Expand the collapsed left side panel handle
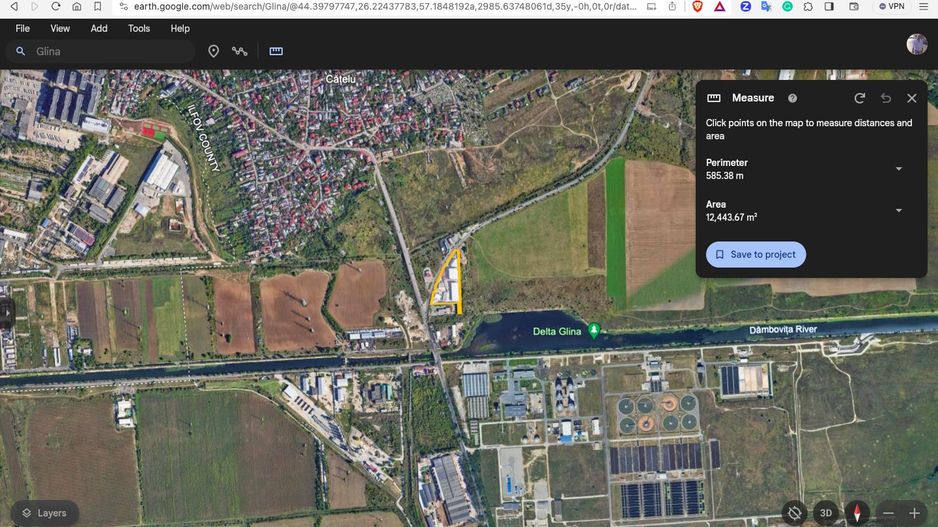938x527 pixels. pyautogui.click(x=6, y=312)
